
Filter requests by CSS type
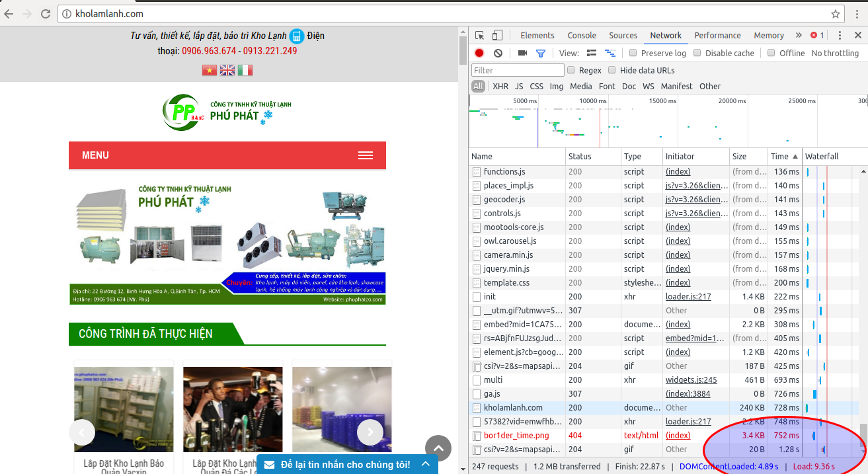[x=537, y=86]
